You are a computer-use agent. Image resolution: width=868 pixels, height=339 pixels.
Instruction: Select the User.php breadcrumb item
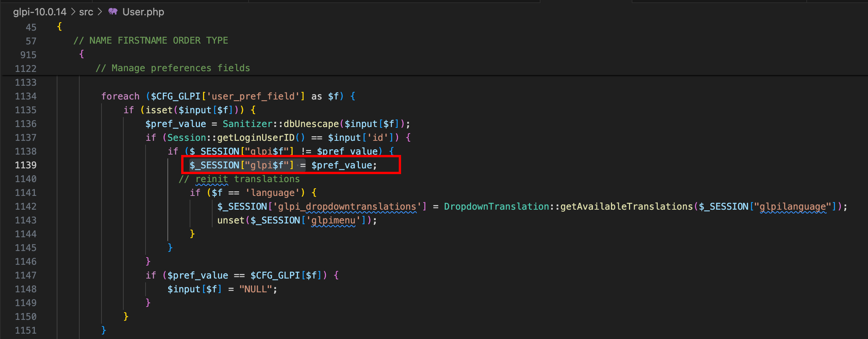(143, 12)
